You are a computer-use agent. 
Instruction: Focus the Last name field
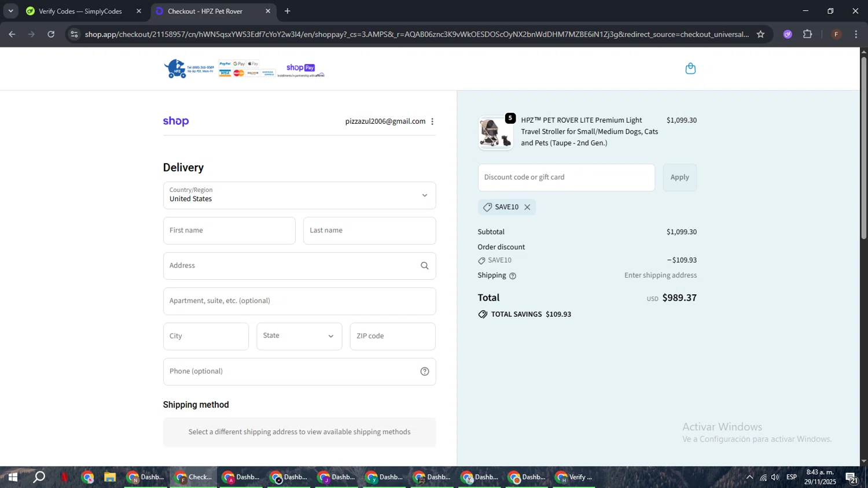point(369,231)
